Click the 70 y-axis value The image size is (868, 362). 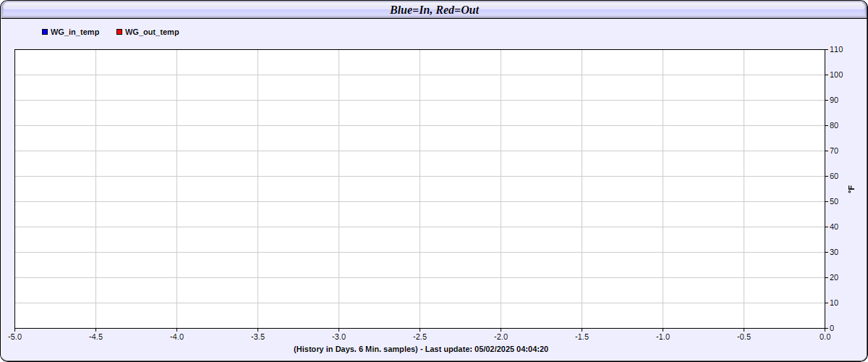(x=834, y=151)
